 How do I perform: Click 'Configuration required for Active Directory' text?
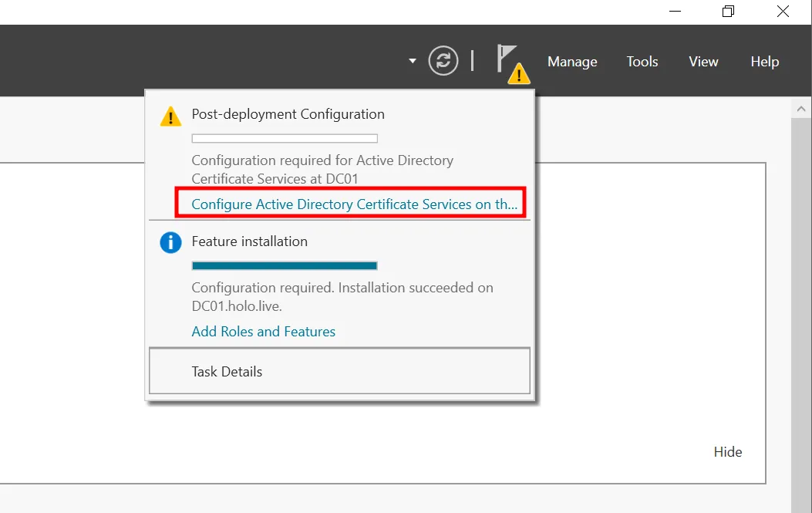322,160
